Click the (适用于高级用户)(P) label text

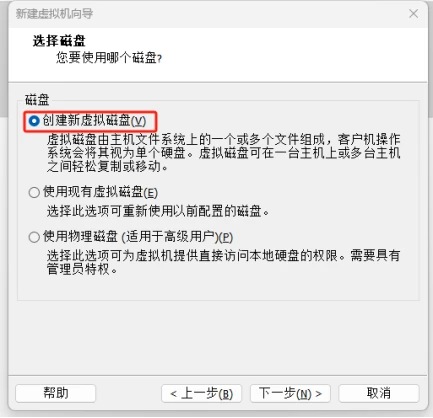tap(177, 237)
